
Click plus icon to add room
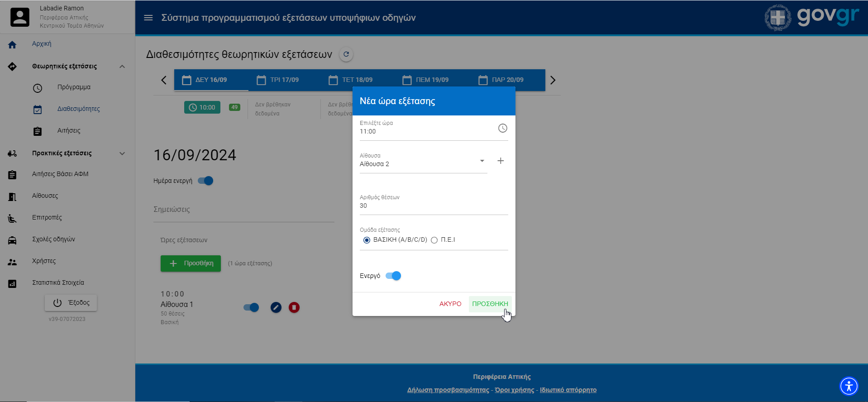[x=501, y=161]
